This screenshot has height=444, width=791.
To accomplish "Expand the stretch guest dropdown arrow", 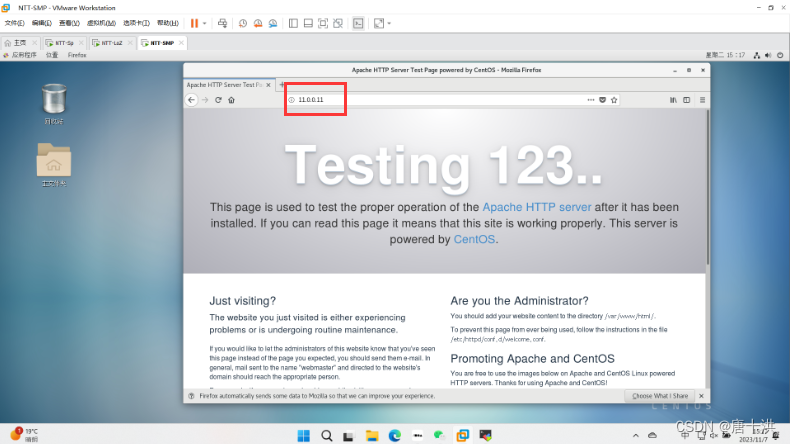I will coord(389,23).
